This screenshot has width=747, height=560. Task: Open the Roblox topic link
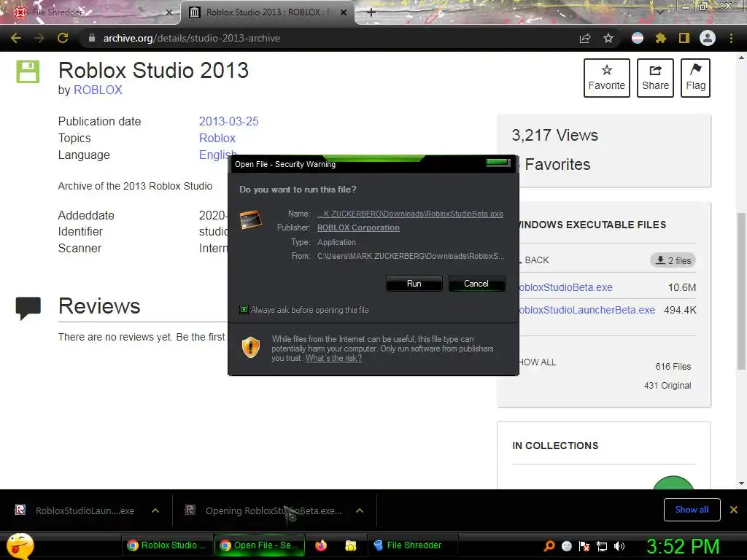point(217,138)
